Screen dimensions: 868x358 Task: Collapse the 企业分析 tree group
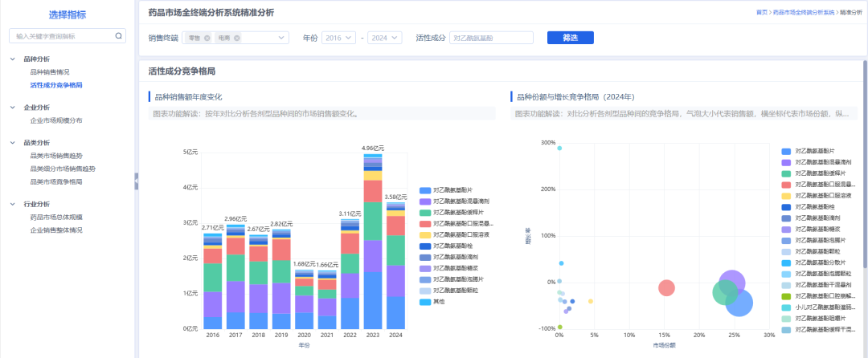(13, 108)
